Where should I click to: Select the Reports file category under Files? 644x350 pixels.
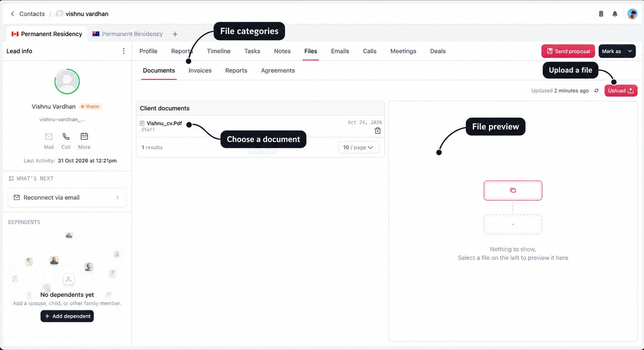236,70
